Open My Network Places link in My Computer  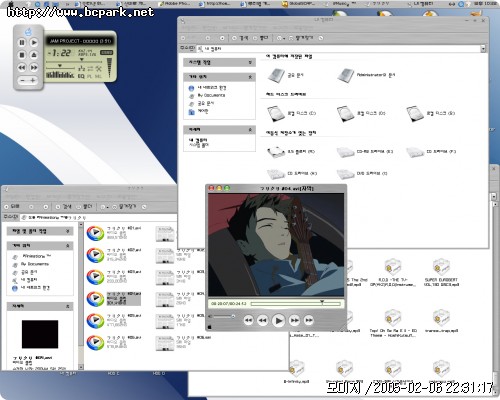(208, 88)
